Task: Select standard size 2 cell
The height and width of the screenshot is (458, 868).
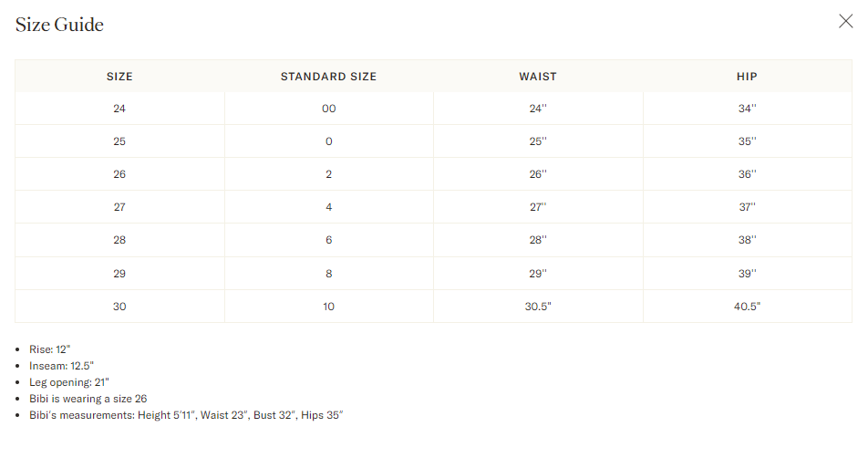Action: (328, 174)
